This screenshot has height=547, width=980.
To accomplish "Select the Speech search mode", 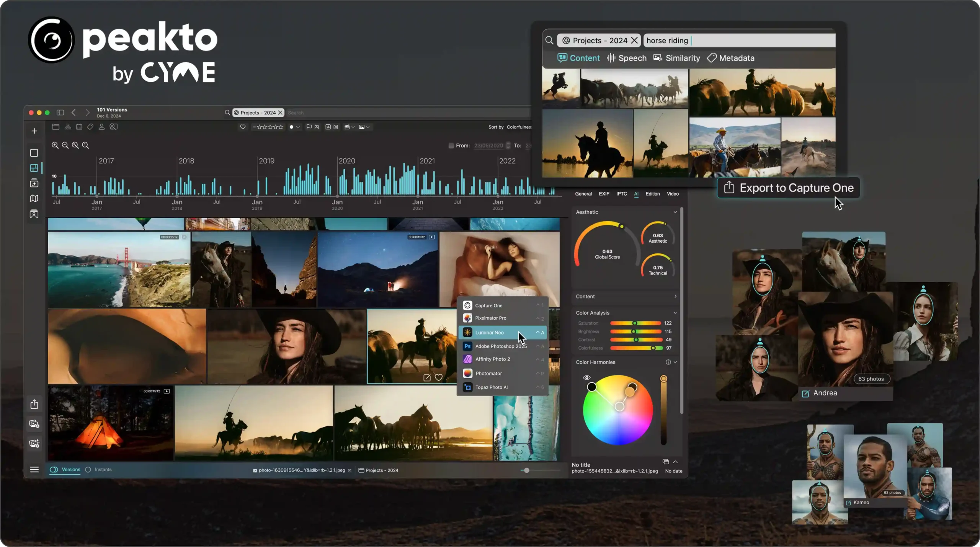I will pyautogui.click(x=627, y=58).
